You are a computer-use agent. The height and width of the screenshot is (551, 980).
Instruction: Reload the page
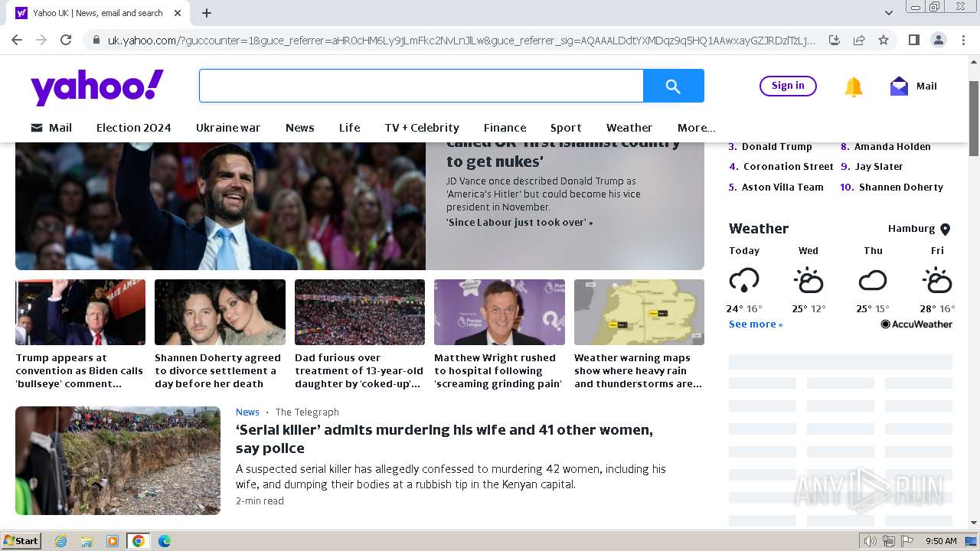[66, 40]
